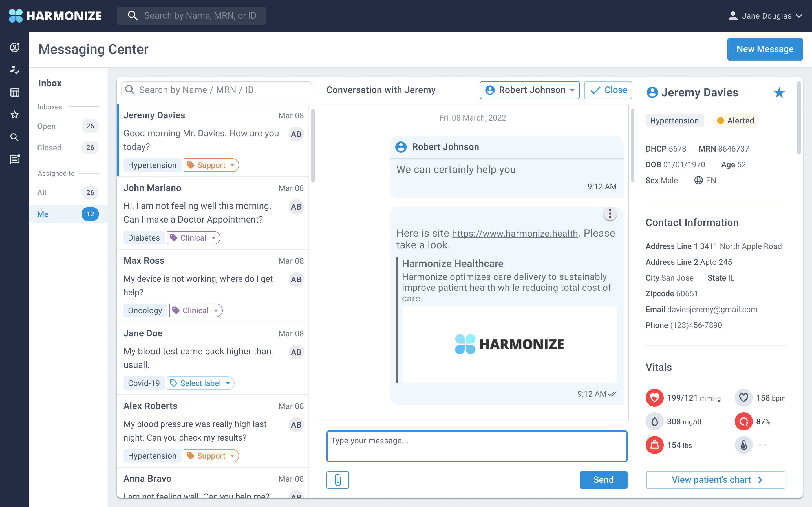Image resolution: width=812 pixels, height=507 pixels.
Task: Click the New Message button
Action: [765, 49]
